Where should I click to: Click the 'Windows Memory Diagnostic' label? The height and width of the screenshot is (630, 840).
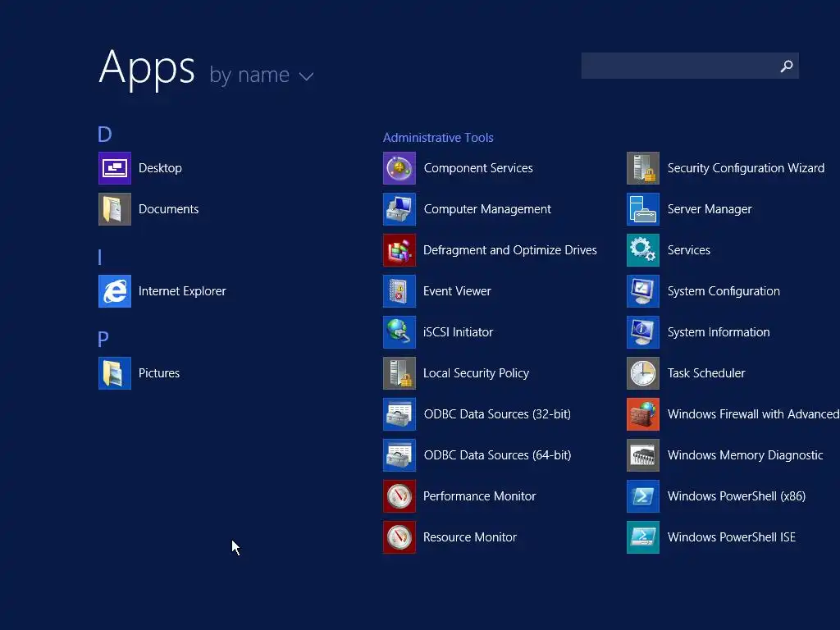click(x=745, y=454)
